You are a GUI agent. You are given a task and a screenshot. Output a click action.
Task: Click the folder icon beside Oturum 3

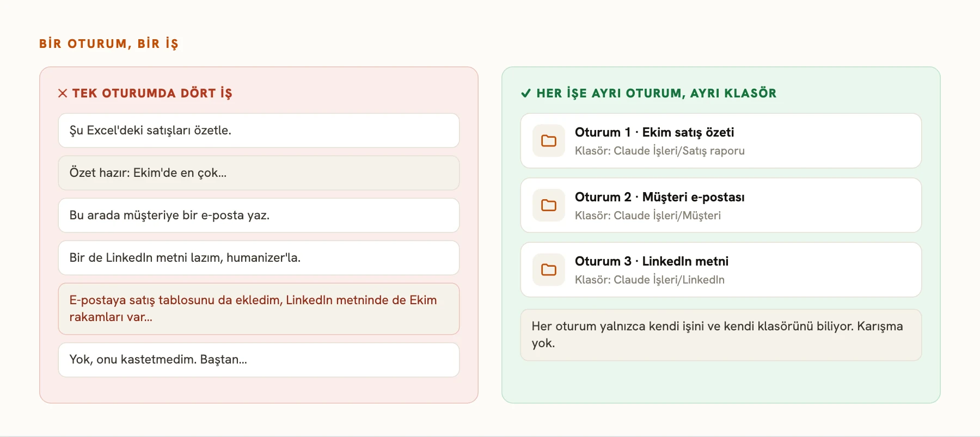click(549, 270)
